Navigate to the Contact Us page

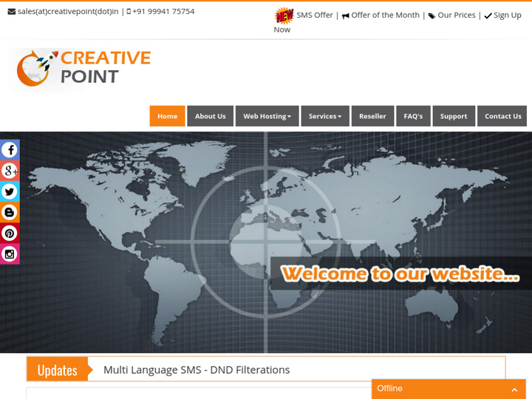coord(502,116)
